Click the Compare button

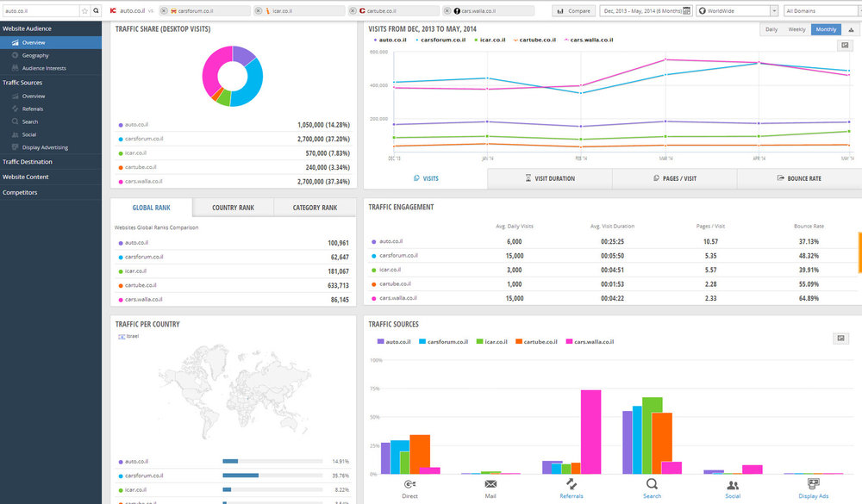tap(573, 10)
